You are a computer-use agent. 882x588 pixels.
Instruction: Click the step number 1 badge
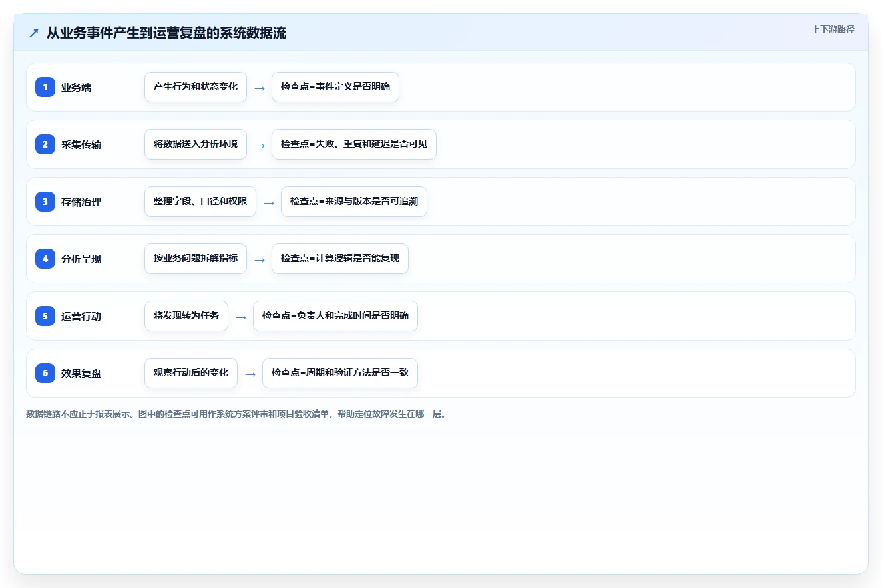[x=45, y=87]
